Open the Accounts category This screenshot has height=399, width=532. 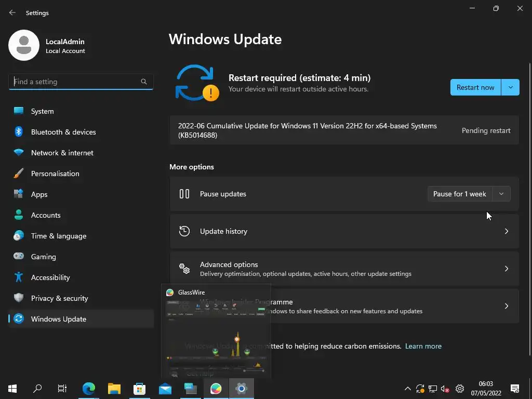(81, 215)
